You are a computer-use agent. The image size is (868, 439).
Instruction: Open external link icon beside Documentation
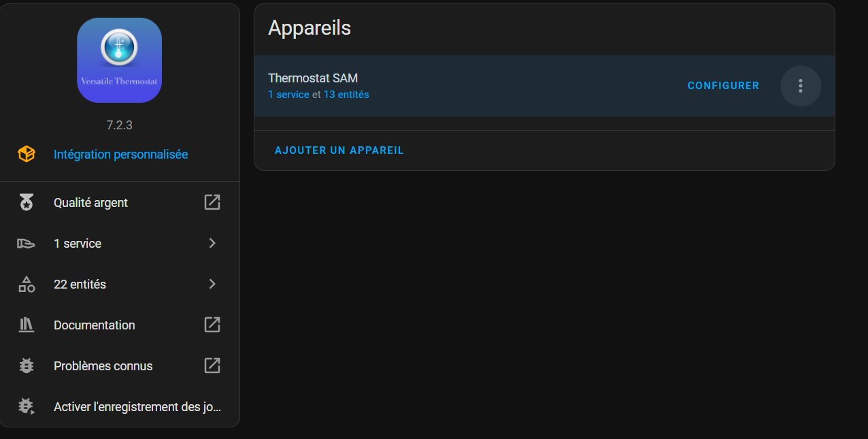212,325
